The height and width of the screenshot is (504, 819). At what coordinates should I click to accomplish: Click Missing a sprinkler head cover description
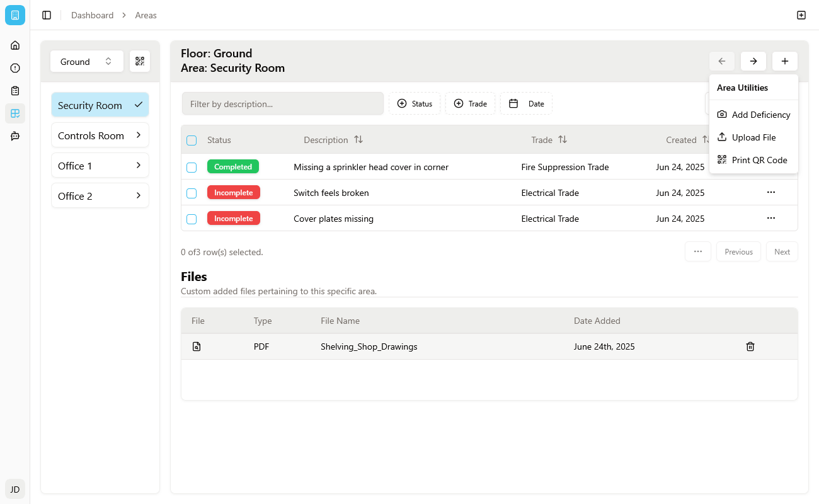point(371,167)
